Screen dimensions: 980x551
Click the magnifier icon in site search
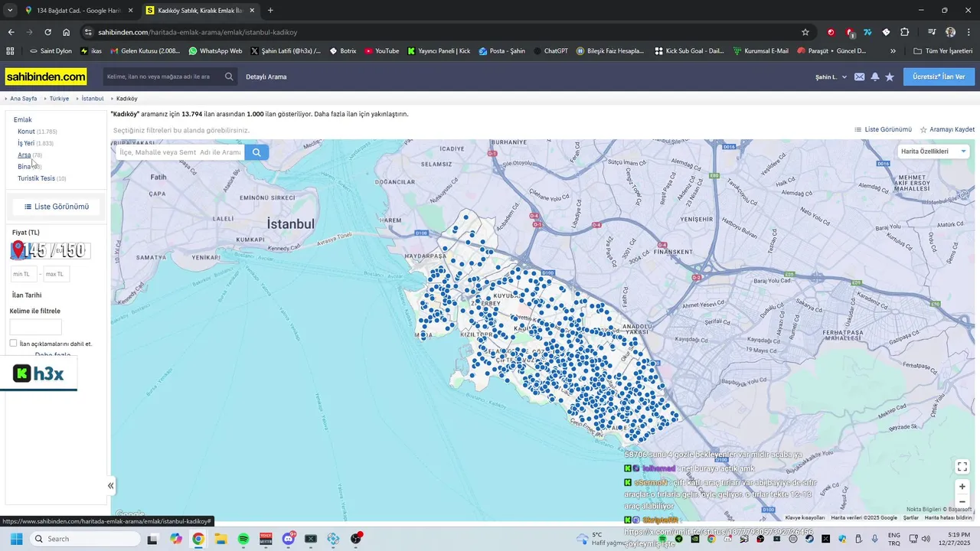229,77
